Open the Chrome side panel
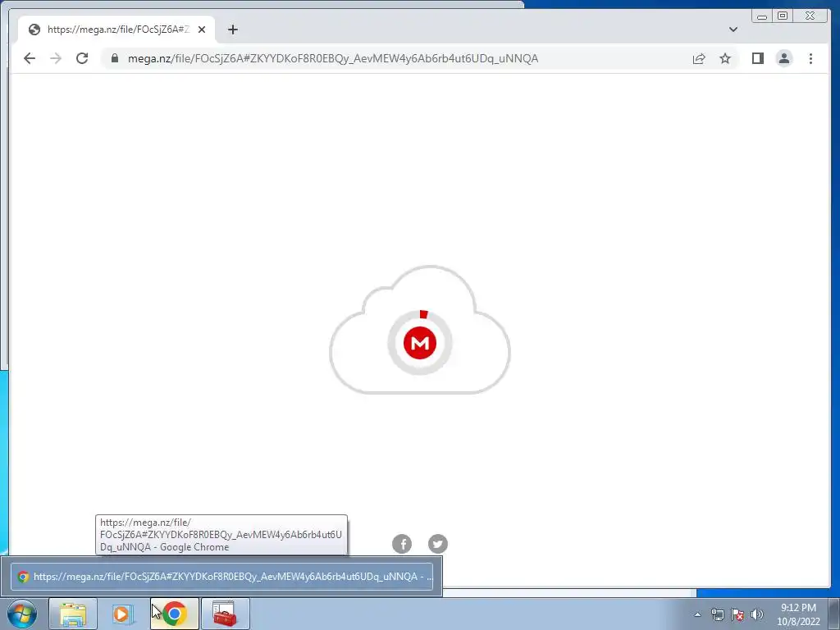The image size is (840, 630). pyautogui.click(x=757, y=58)
